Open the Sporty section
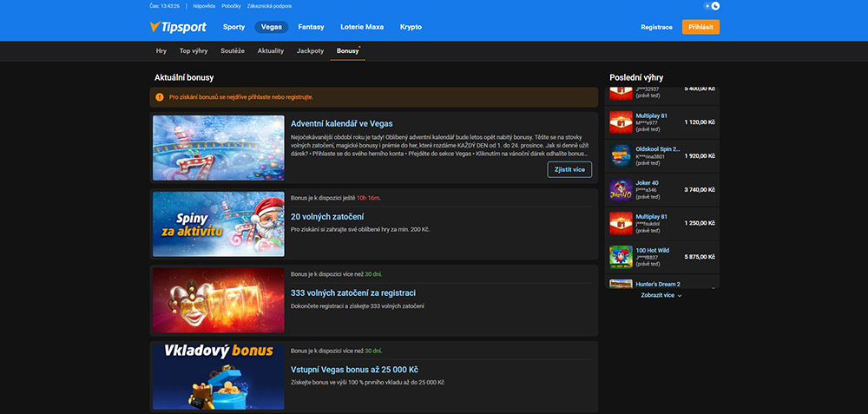 tap(233, 27)
